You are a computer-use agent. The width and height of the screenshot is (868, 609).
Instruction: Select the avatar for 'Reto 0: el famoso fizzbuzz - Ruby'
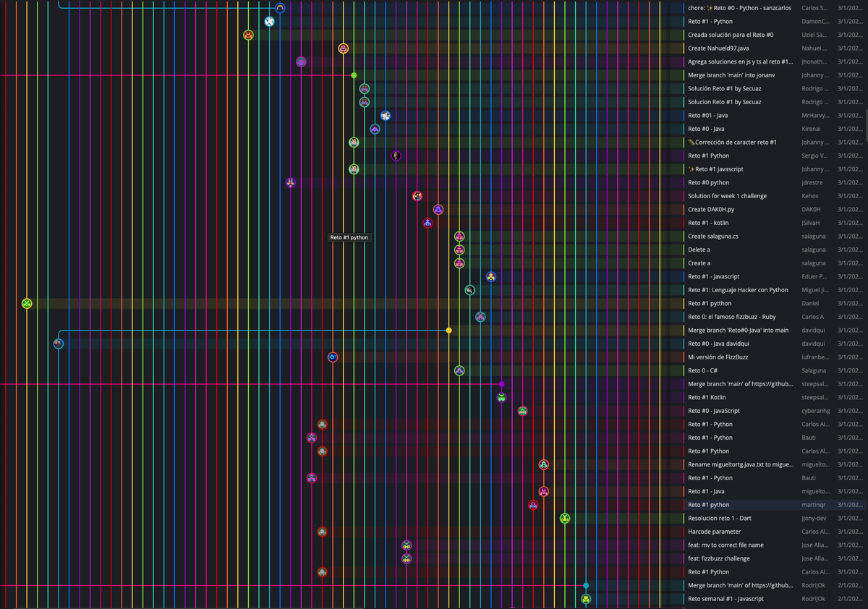[x=480, y=316]
